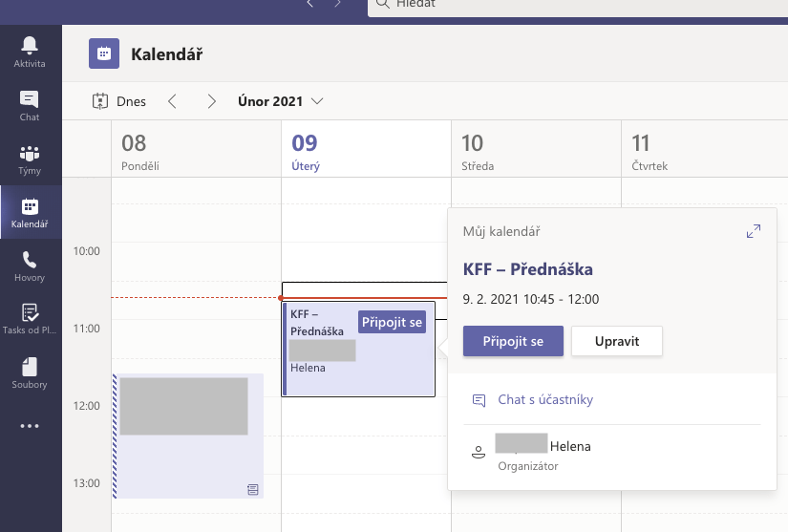Open Tasks od Planner app
The image size is (788, 532).
[x=30, y=319]
